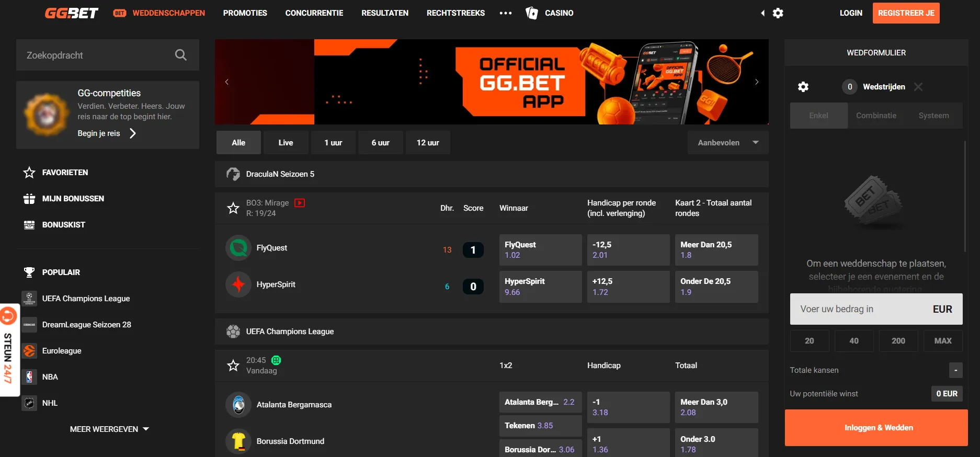
Task: Open settings gear in top navigation
Action: [x=778, y=13]
